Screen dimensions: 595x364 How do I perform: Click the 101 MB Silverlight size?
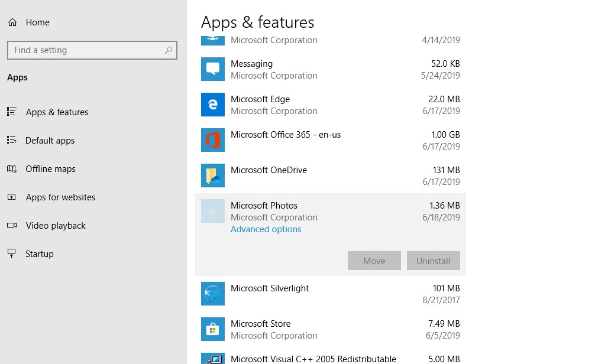pos(446,288)
